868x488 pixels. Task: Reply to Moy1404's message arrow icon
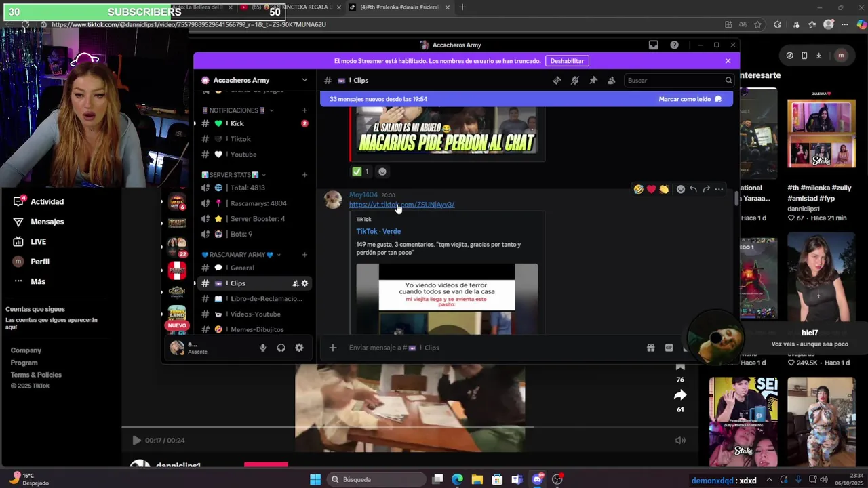[x=693, y=189]
